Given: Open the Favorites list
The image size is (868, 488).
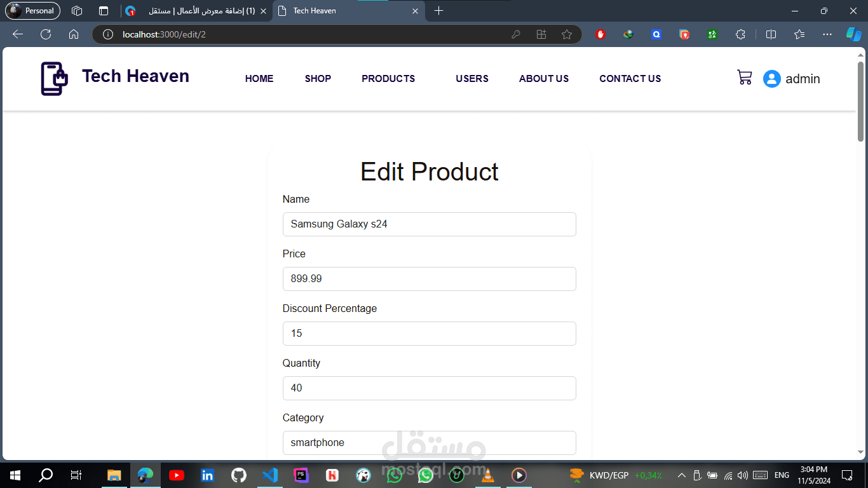Looking at the screenshot, I should 799,34.
